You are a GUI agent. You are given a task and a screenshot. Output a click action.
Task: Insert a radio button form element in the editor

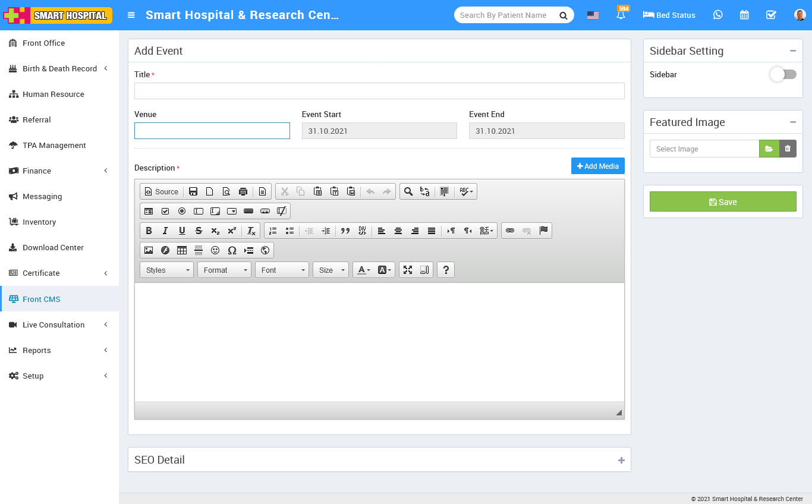(x=182, y=211)
